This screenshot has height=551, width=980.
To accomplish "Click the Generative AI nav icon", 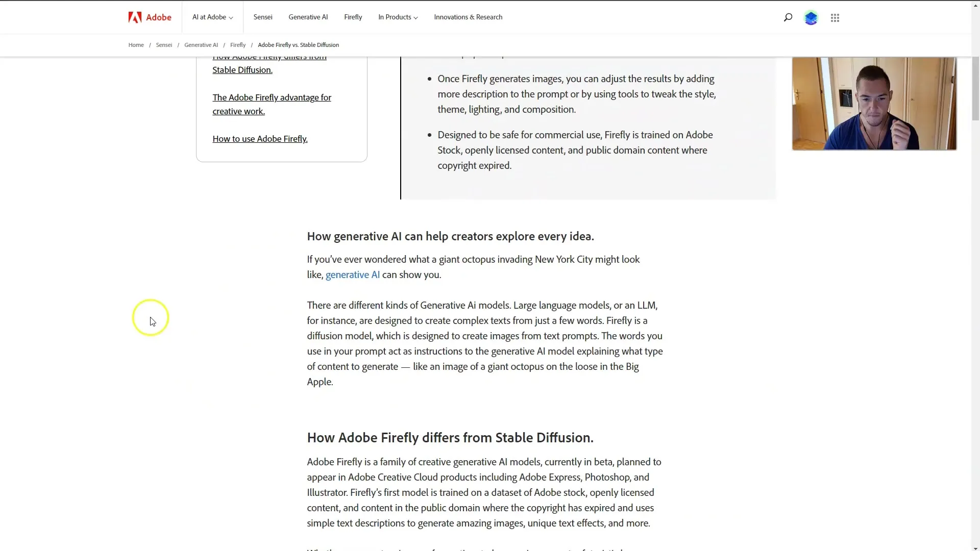I will pyautogui.click(x=308, y=17).
